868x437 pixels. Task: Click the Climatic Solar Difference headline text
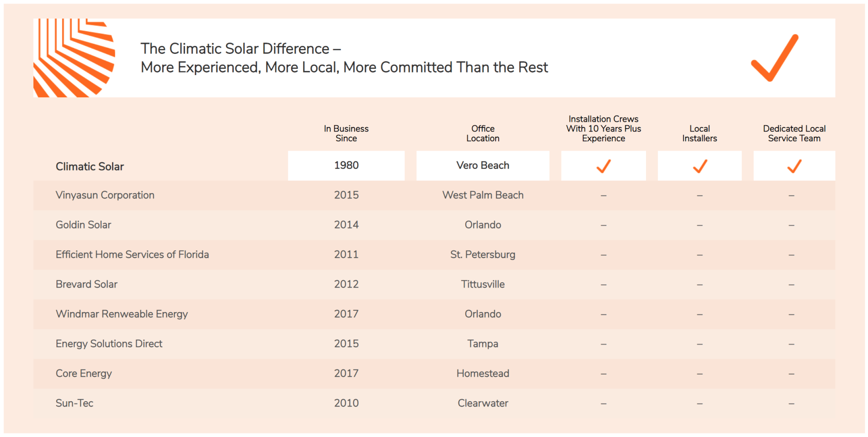pos(344,58)
